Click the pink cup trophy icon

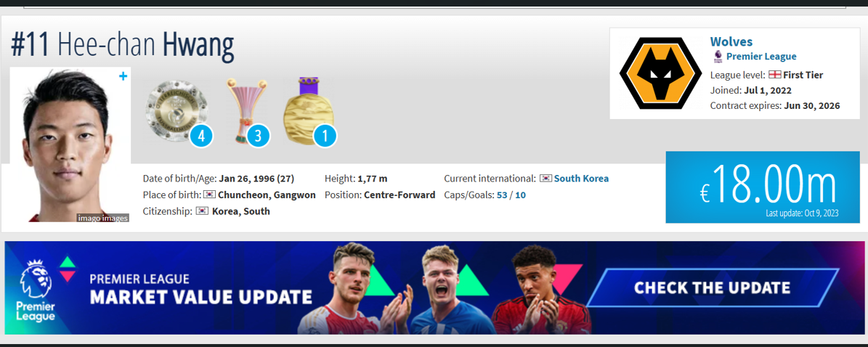point(245,110)
